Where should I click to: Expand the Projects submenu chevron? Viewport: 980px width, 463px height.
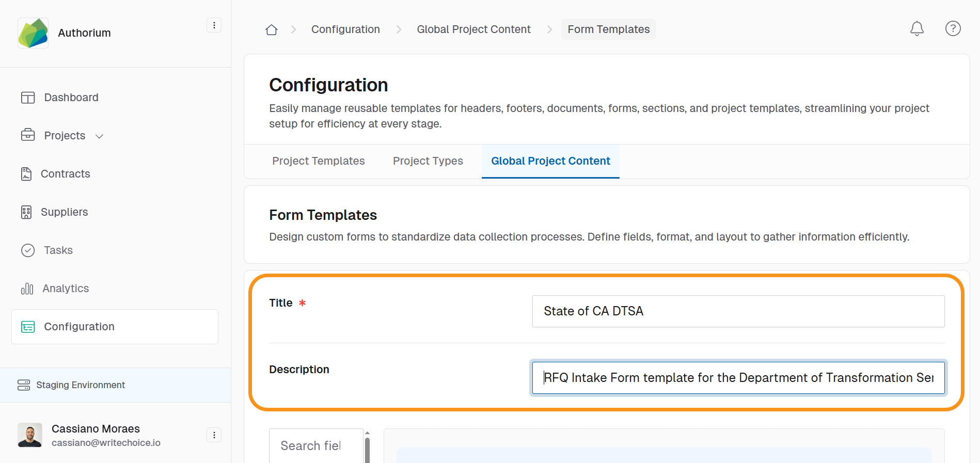coord(100,136)
